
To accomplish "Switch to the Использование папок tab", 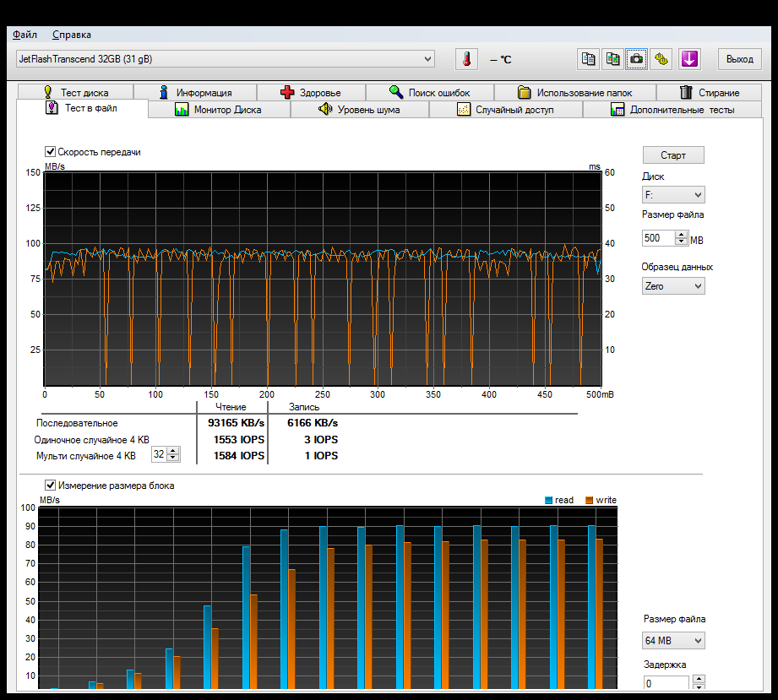I will click(575, 92).
